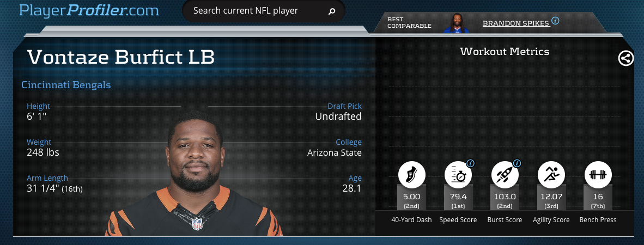
Task: Click the search magnifier icon
Action: tap(332, 11)
